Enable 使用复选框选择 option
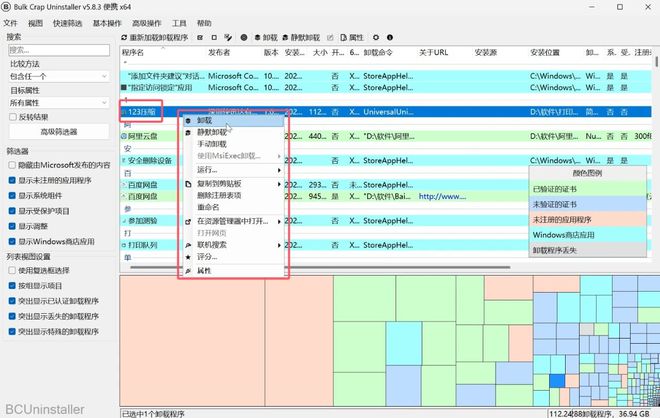Screen dimensions: 660x418 click(12, 270)
